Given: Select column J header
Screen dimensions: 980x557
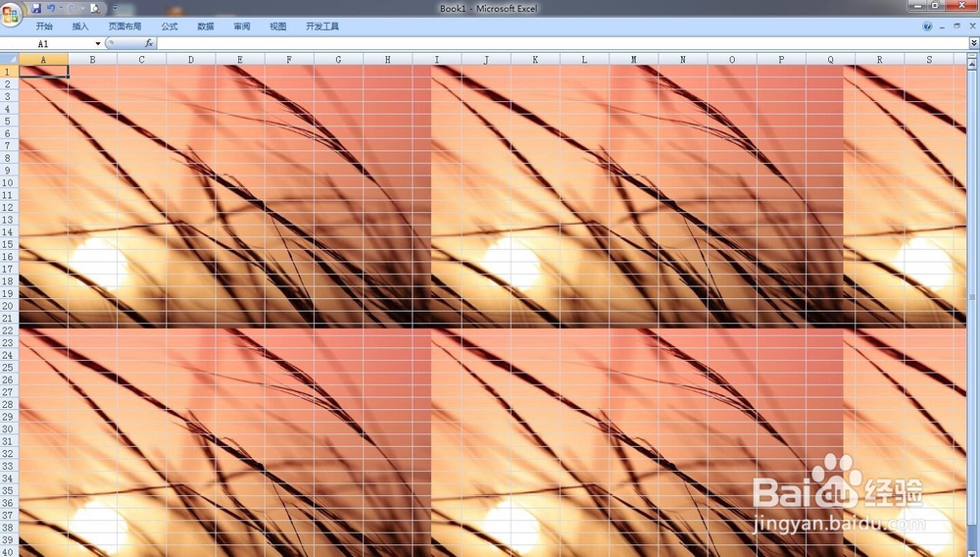Looking at the screenshot, I should point(486,60).
